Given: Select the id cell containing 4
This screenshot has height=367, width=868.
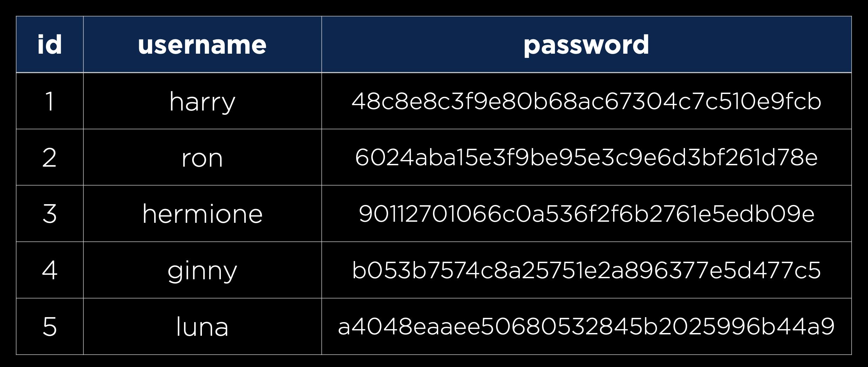Looking at the screenshot, I should 49,270.
